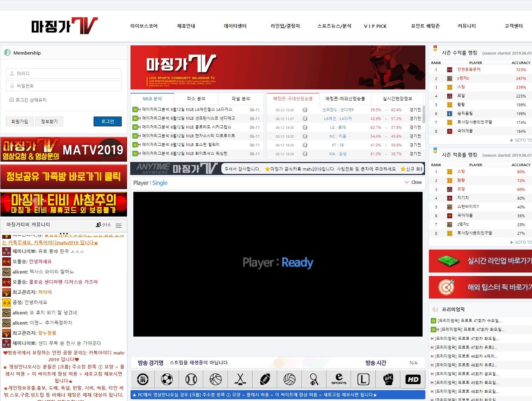
Task: Click the 팡팡 player in 수익률 ranking
Action: tap(461, 105)
